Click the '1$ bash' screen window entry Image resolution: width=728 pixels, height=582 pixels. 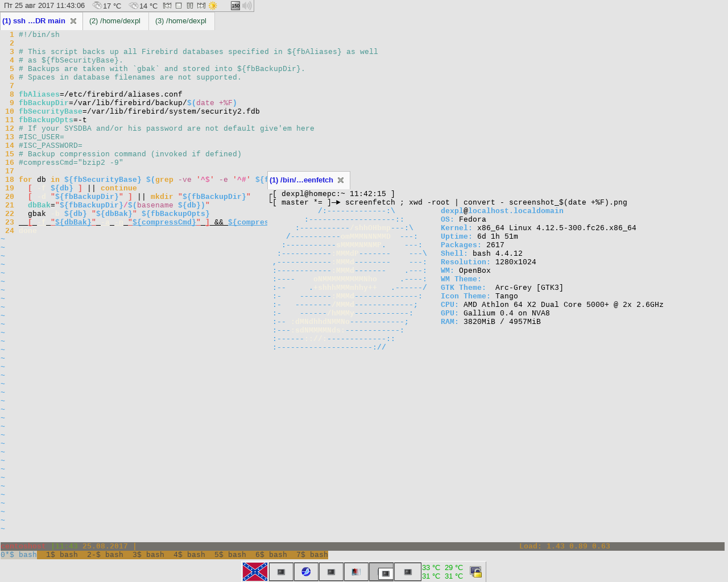(x=62, y=555)
